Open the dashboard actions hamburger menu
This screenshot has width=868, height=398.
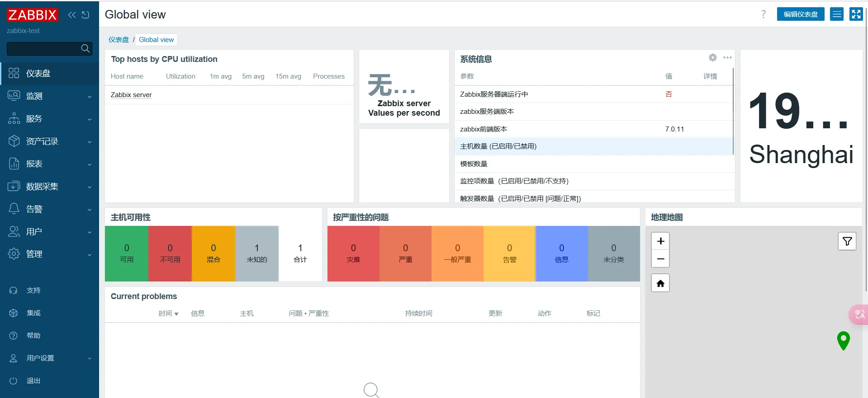point(837,14)
